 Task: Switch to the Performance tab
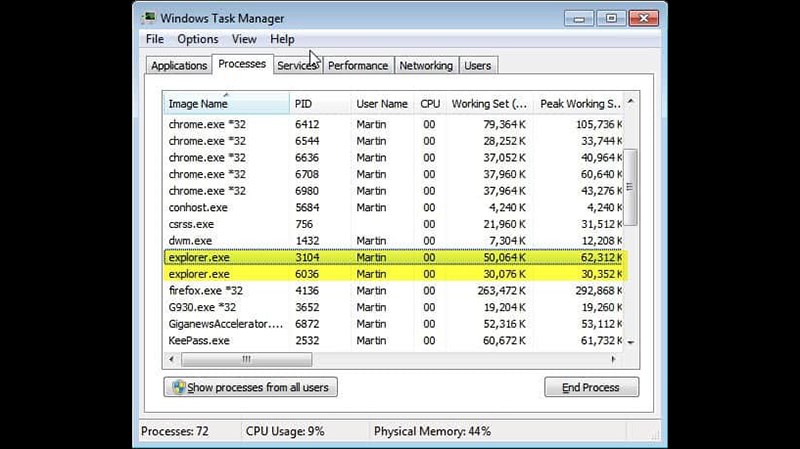coord(357,66)
